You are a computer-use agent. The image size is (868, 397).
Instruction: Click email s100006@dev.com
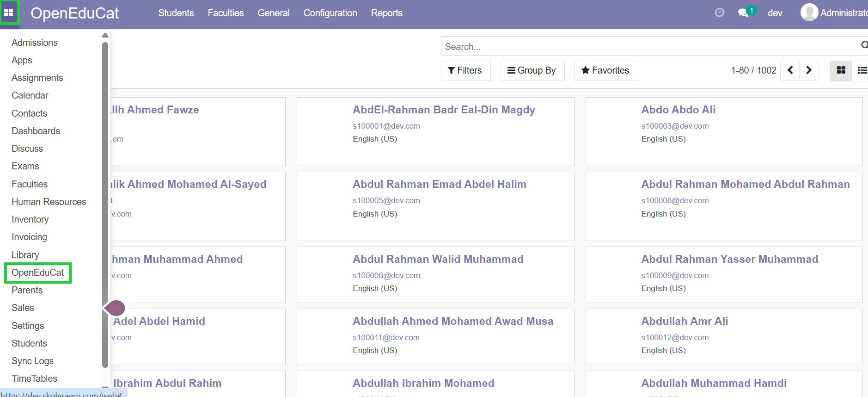(675, 200)
